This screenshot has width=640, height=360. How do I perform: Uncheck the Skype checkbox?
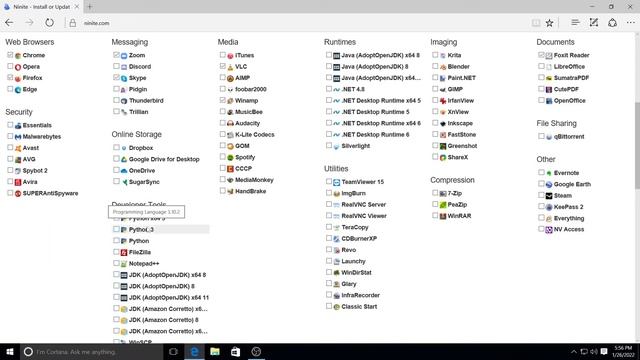(x=116, y=77)
